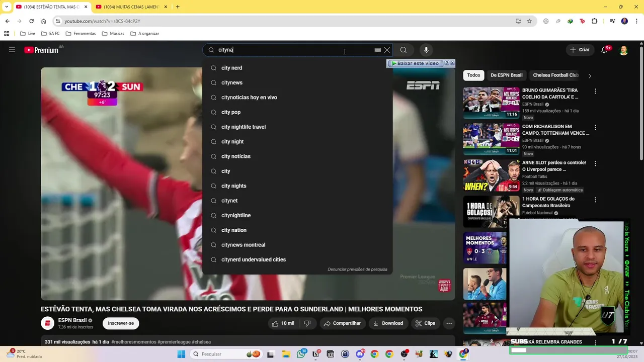Open WhatsApp from the taskbar
The height and width of the screenshot is (362, 644).
(x=302, y=354)
